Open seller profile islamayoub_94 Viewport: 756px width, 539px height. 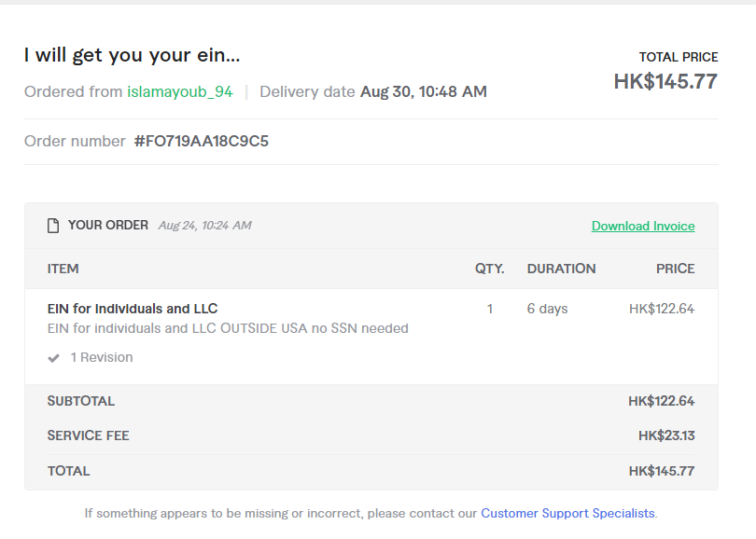click(180, 91)
